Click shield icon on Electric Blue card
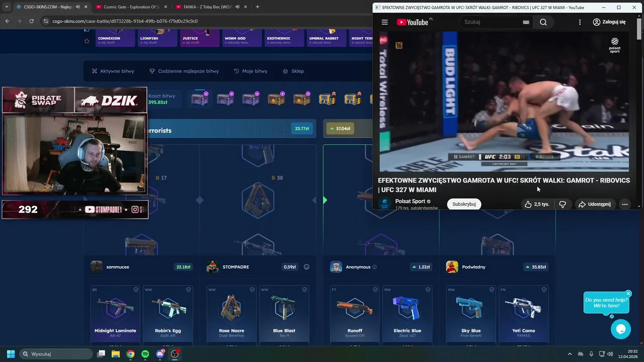The width and height of the screenshot is (644, 362). click(x=428, y=290)
